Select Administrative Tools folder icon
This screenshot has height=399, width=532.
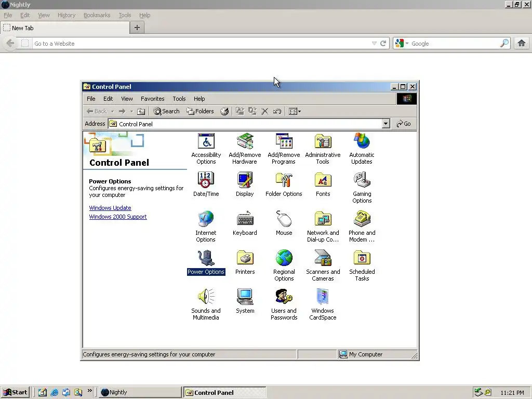pos(323,141)
